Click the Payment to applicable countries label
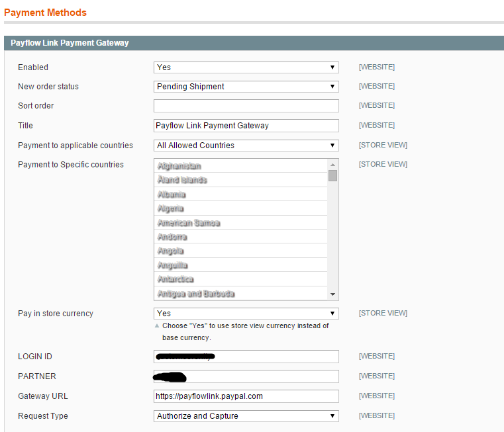This screenshot has width=504, height=432. tap(76, 146)
